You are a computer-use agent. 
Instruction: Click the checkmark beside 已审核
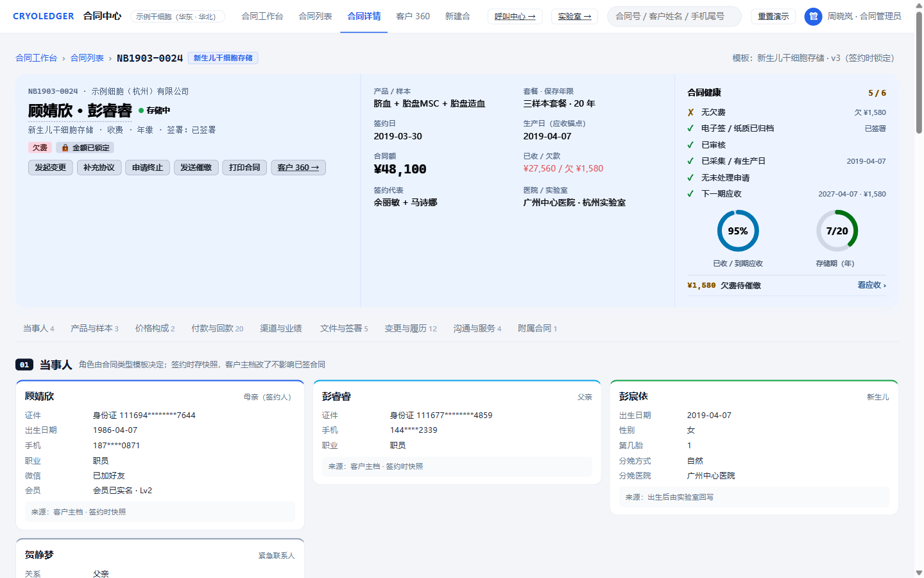[x=690, y=145]
